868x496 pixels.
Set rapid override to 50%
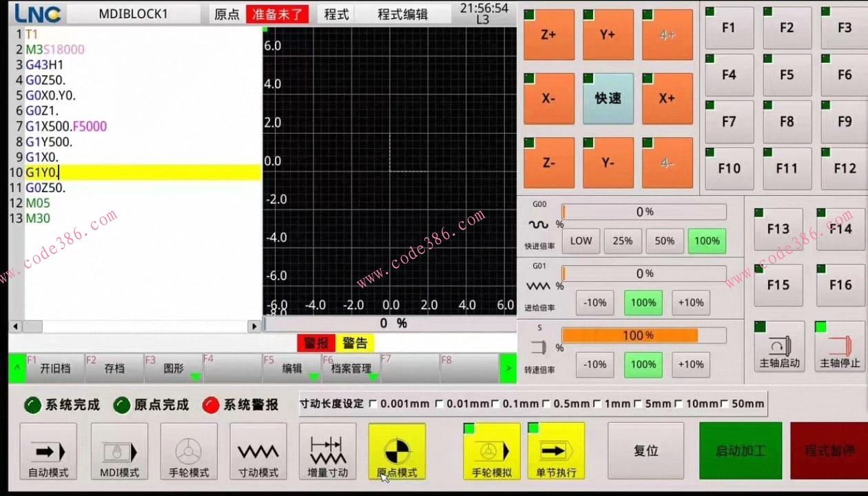[664, 241]
